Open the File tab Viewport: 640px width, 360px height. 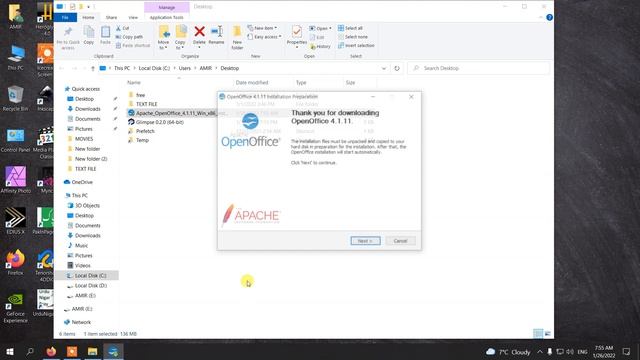pos(65,18)
